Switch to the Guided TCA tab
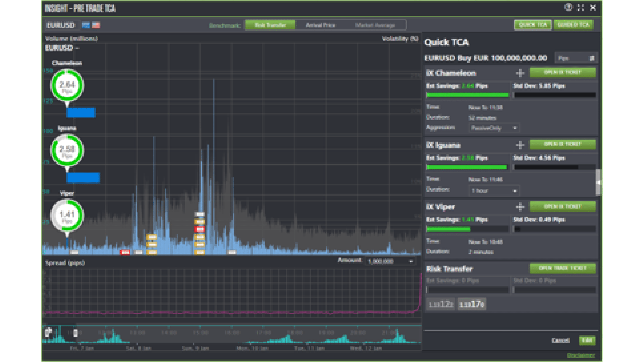The image size is (644, 362). 573,25
